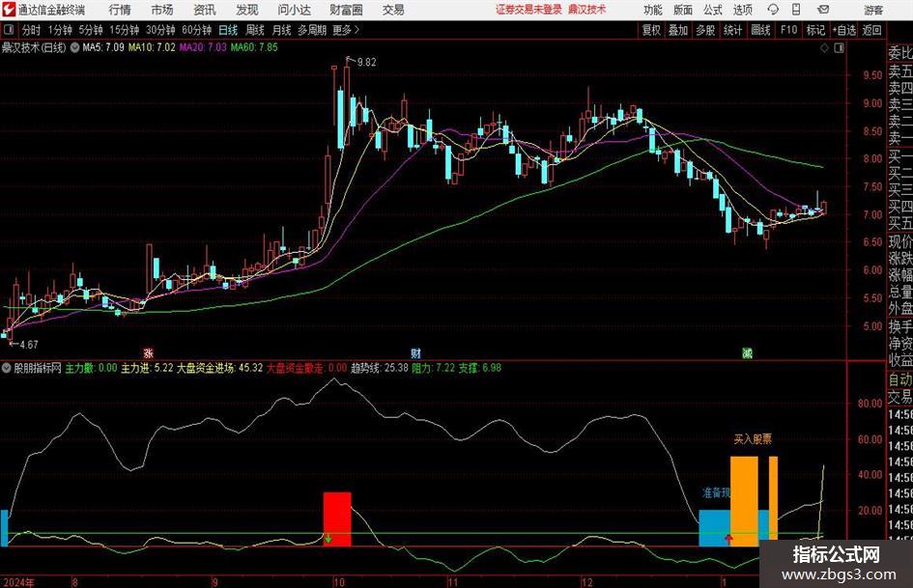This screenshot has height=588, width=913.
Task: Open F10 company info
Action: [789, 30]
